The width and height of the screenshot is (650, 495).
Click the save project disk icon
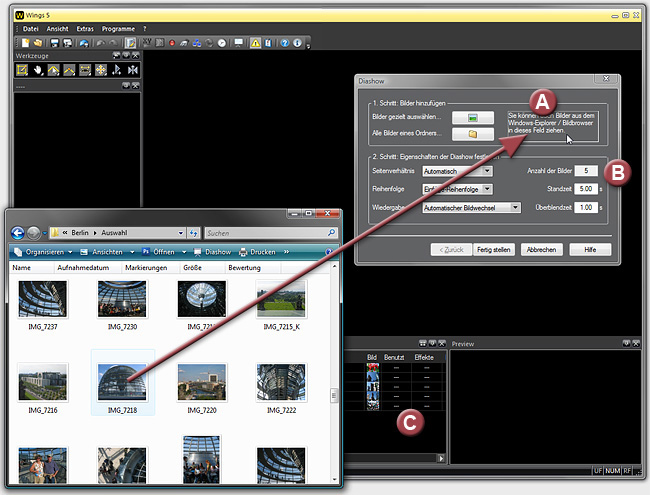[x=54, y=43]
